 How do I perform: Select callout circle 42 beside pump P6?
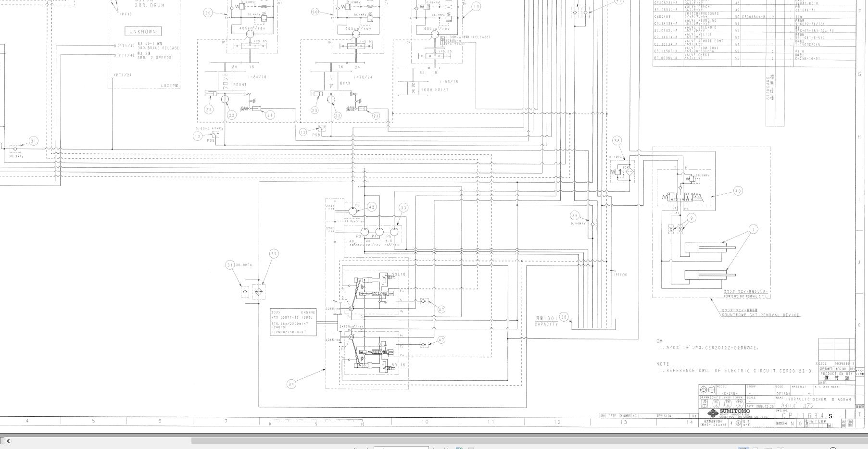click(x=371, y=207)
